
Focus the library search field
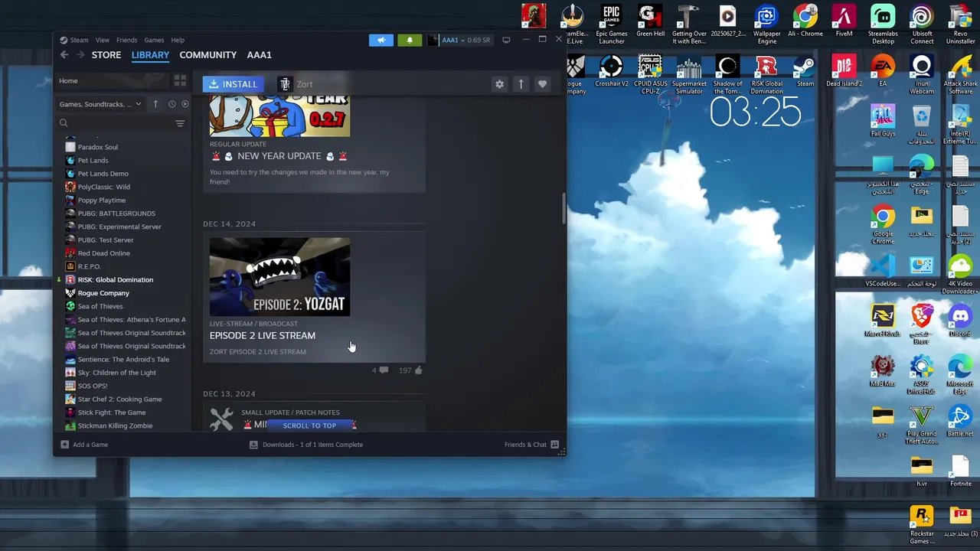tap(115, 123)
